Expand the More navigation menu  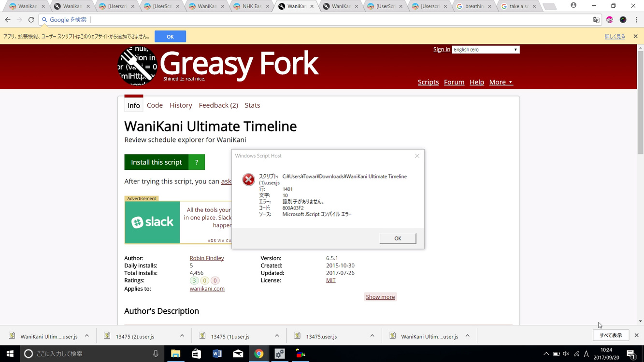pyautogui.click(x=501, y=82)
